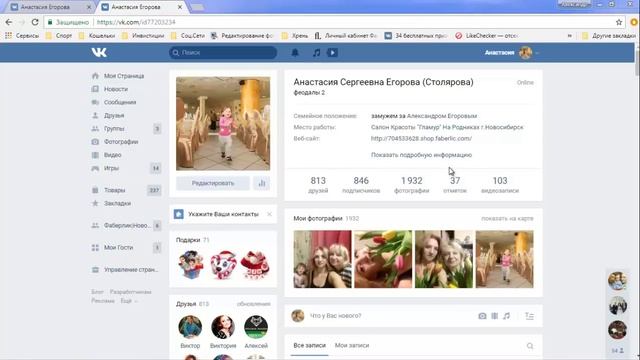
Task: Click the Новости sidebar icon
Action: [x=95, y=89]
